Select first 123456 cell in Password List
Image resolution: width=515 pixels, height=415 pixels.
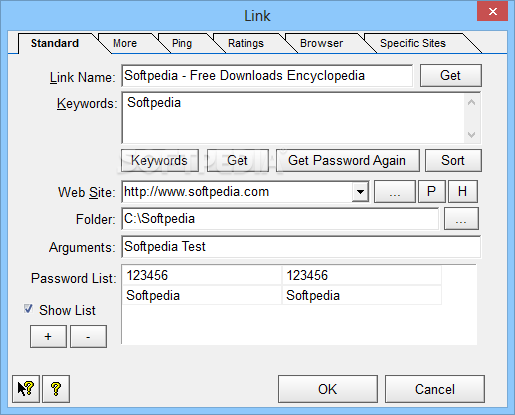click(202, 275)
